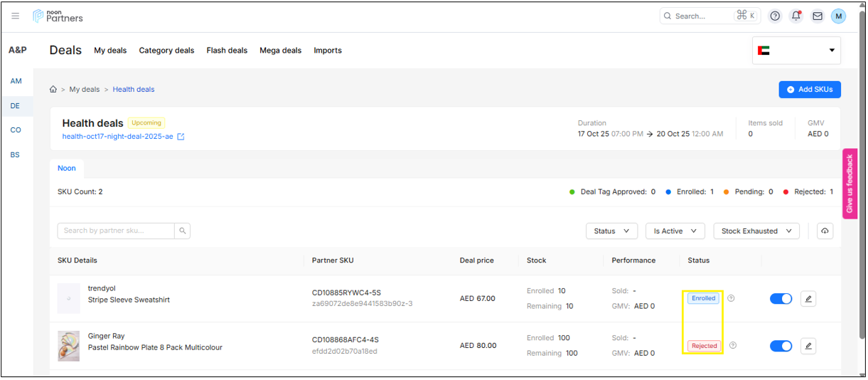Switch to the Flash deals tab
The image size is (868, 380).
227,51
